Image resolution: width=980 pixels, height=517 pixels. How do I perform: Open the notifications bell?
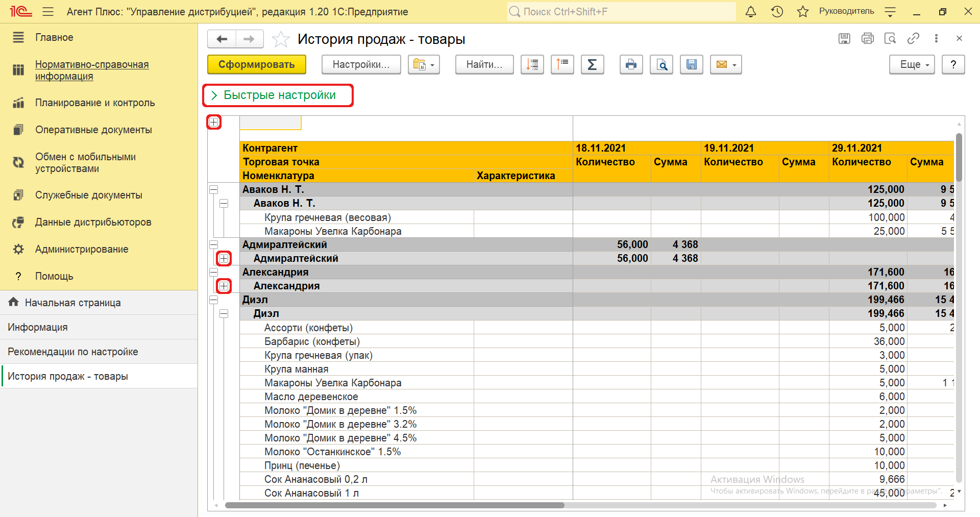point(751,11)
